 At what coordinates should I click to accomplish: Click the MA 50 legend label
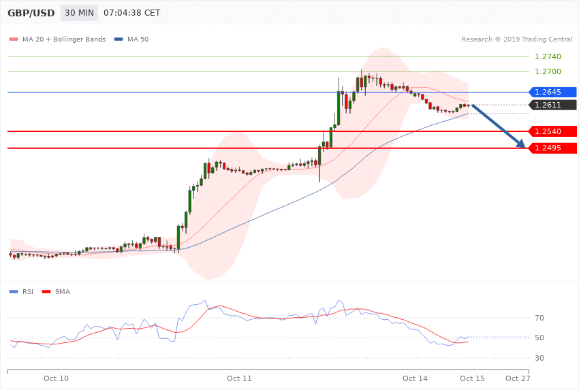click(x=138, y=39)
